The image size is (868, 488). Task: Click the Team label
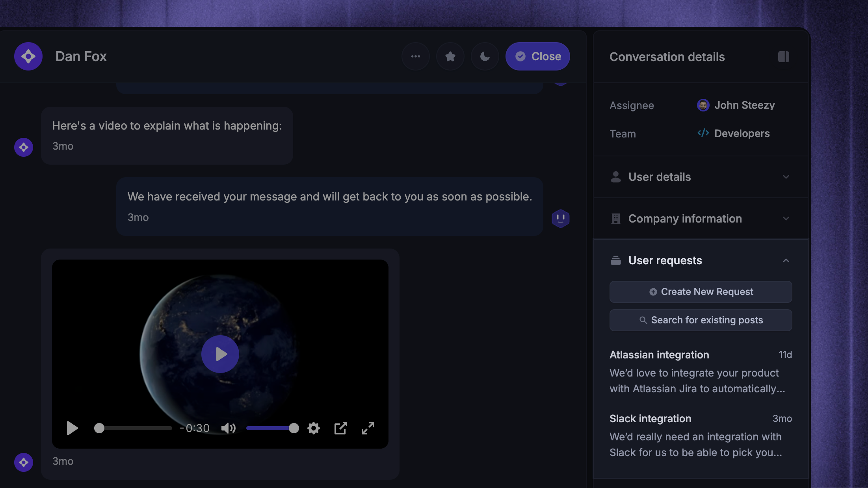623,134
